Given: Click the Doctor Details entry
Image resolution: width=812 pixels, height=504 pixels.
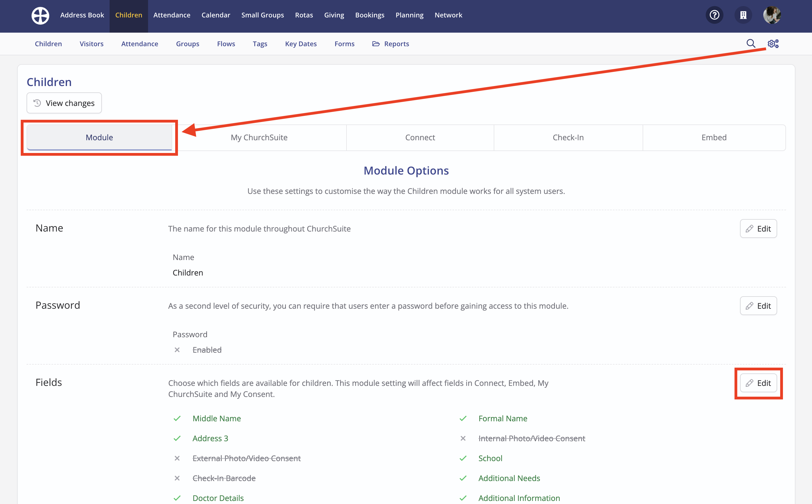Looking at the screenshot, I should 218,498.
